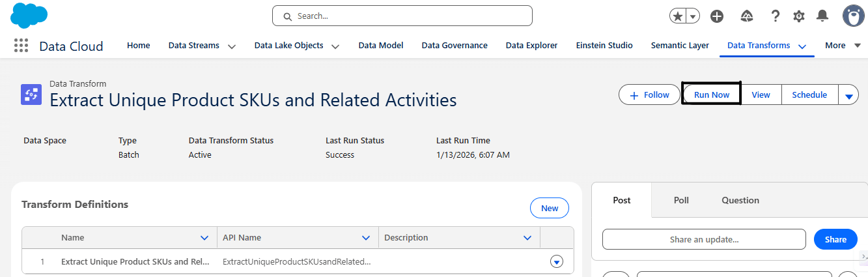Select the Data Transforms tab
Screen dimensions: 868x277
[x=759, y=46]
